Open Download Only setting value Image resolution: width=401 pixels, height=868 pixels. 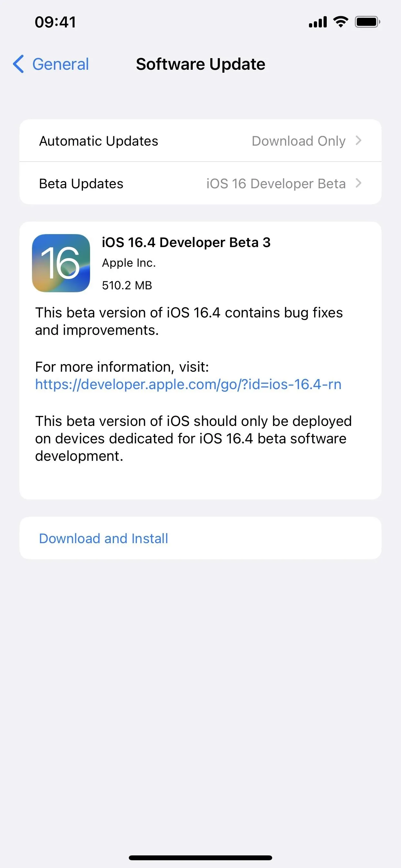tap(299, 141)
